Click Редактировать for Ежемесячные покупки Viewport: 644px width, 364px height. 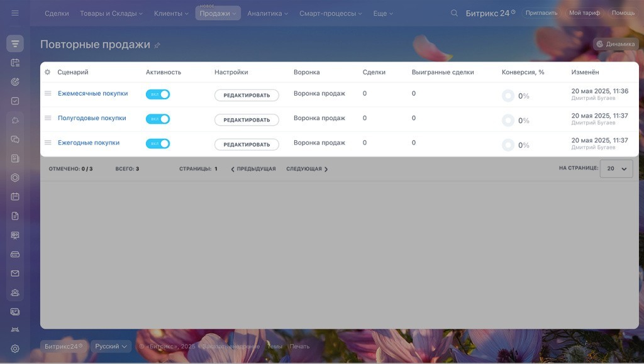click(x=247, y=95)
